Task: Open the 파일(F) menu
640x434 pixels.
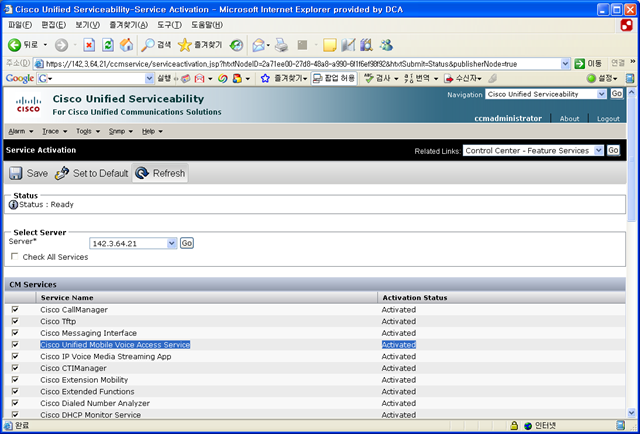Action: pyautogui.click(x=20, y=25)
